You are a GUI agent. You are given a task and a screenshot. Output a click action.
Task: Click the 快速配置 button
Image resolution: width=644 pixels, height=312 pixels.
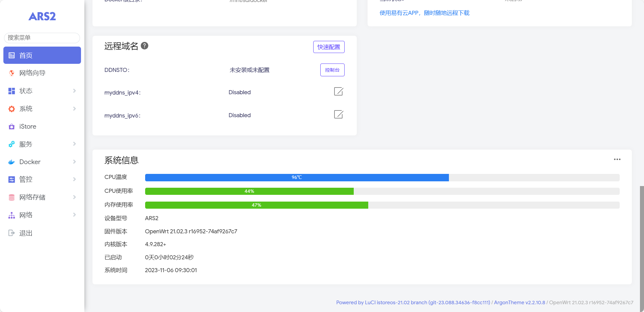328,47
